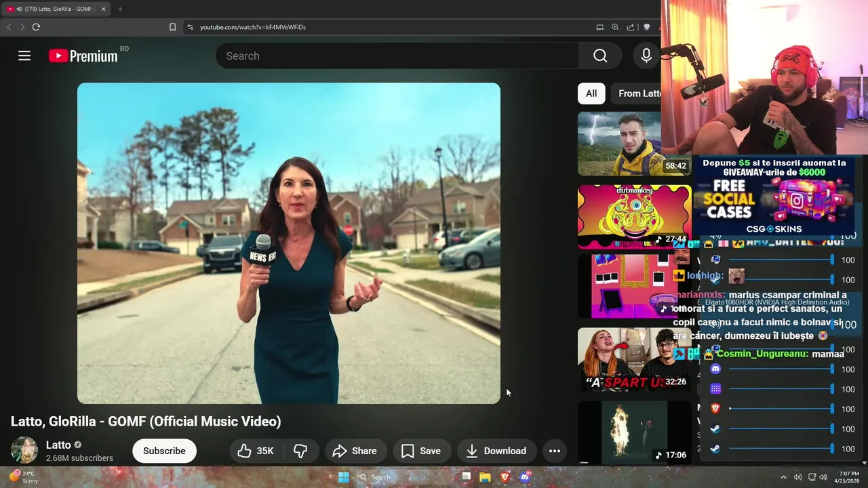Activate voice search microphone icon
The image size is (868, 488).
point(646,56)
